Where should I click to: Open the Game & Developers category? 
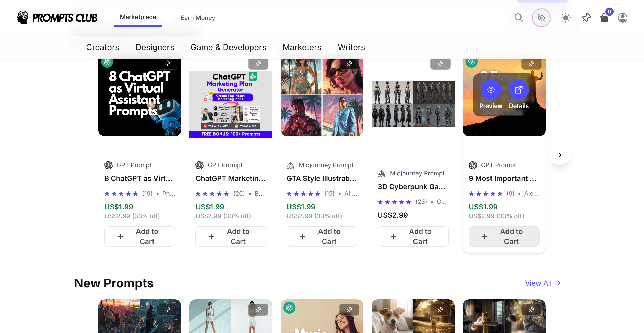(x=228, y=47)
